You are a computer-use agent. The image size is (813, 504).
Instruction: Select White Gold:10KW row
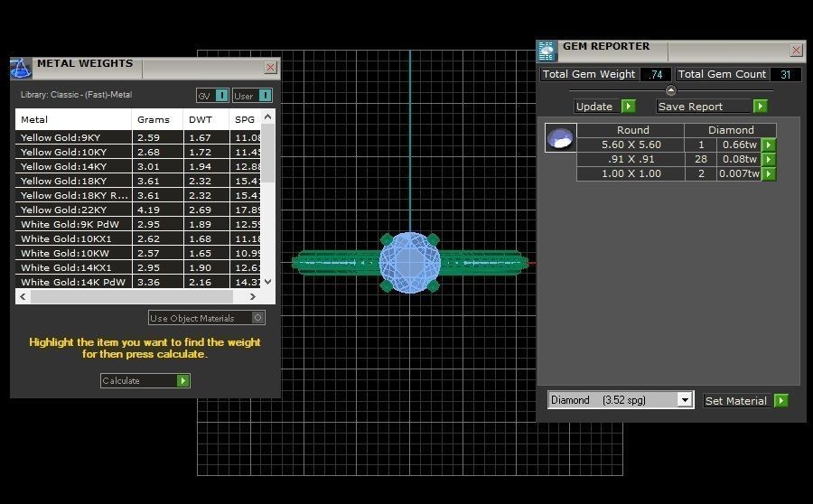click(x=138, y=254)
